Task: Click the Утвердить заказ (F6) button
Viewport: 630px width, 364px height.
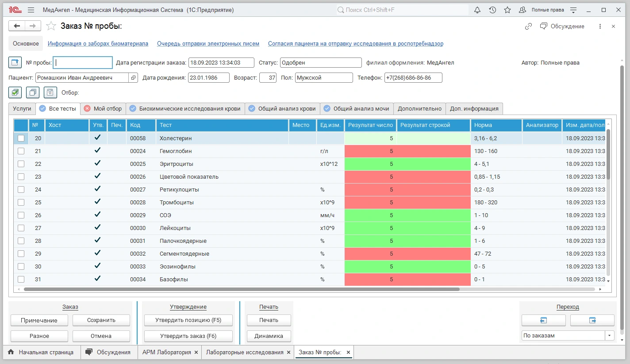Action: click(188, 336)
